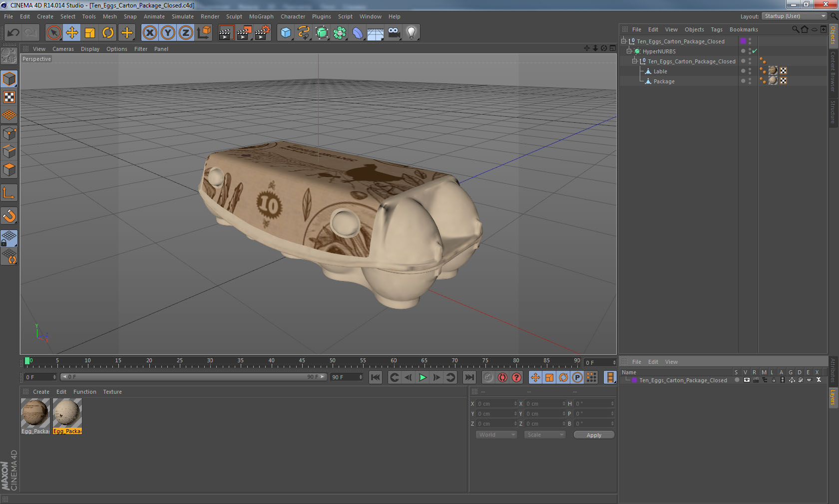Collapse the nested Ten_Eggs_Carton_Package_Closed null
Image resolution: width=839 pixels, height=504 pixels.
click(635, 61)
